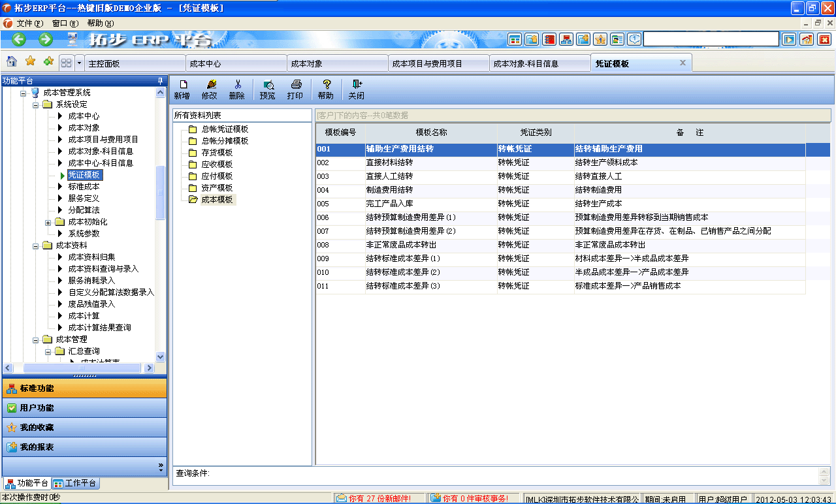Select the 修改 (Modify) icon

(209, 88)
